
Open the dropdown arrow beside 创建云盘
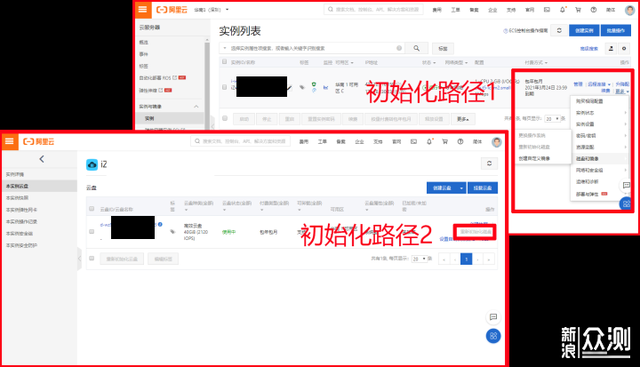point(462,188)
